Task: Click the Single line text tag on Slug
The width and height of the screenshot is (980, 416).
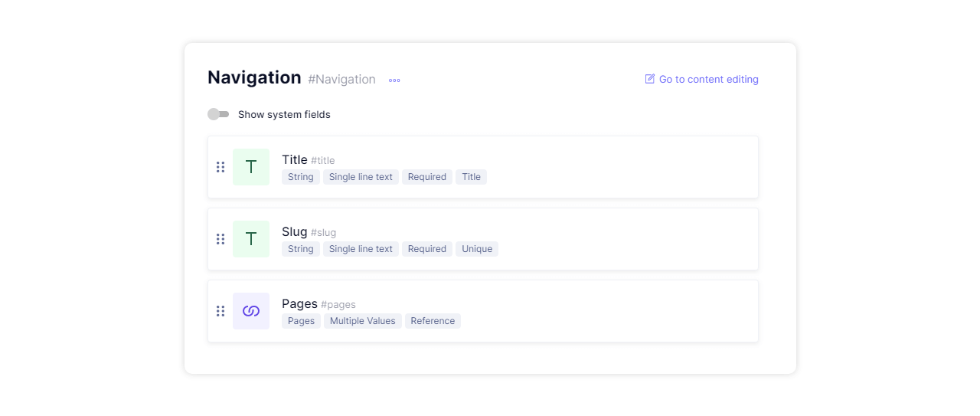Action: pos(361,249)
